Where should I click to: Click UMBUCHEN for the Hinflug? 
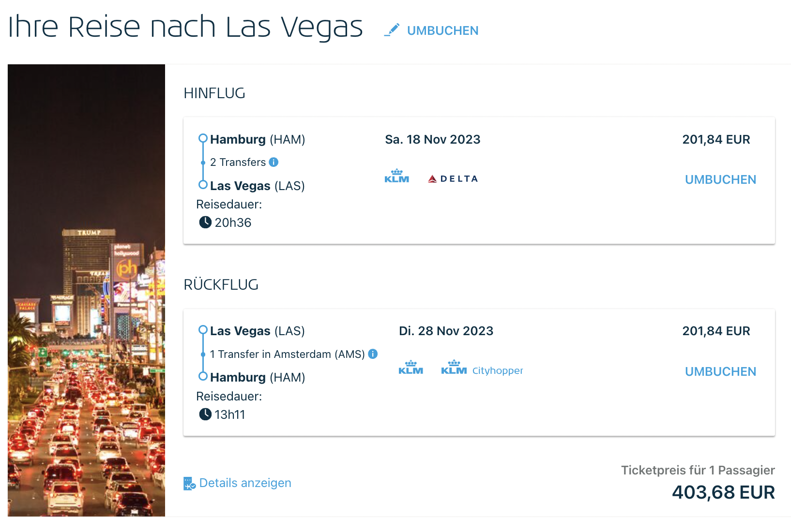coord(720,179)
